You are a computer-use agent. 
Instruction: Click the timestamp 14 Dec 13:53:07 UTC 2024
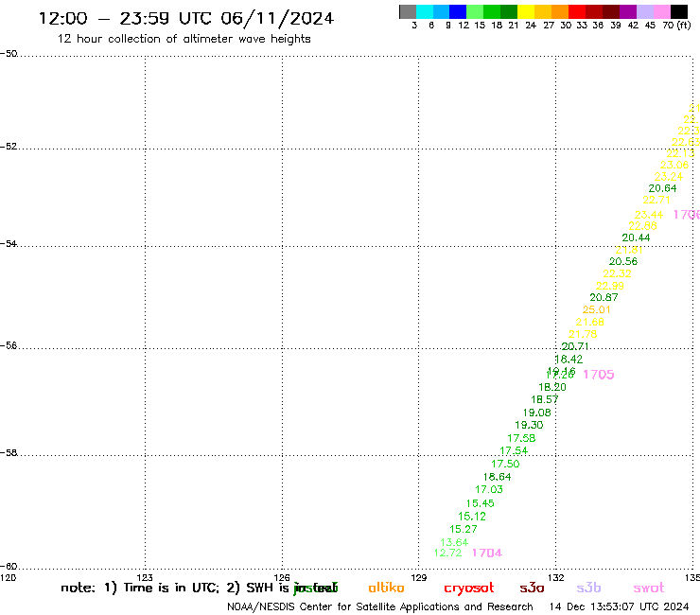point(619,607)
